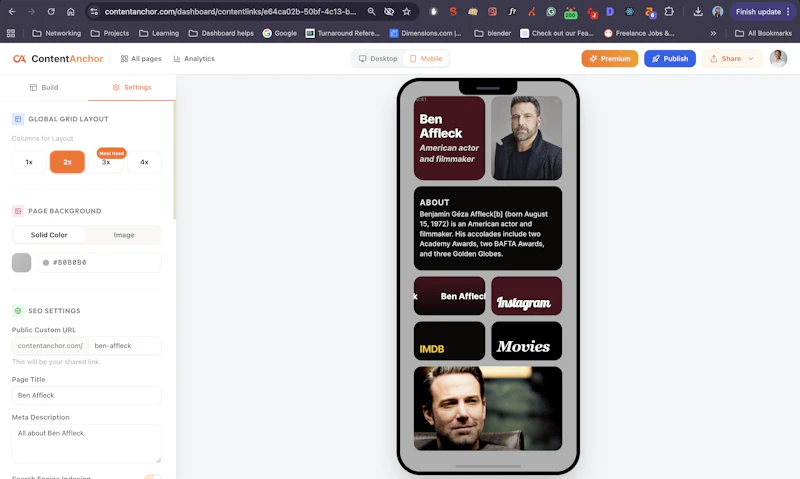Click the ben-affleck custom URL field
Screen dimensions: 800x479
tap(125, 345)
